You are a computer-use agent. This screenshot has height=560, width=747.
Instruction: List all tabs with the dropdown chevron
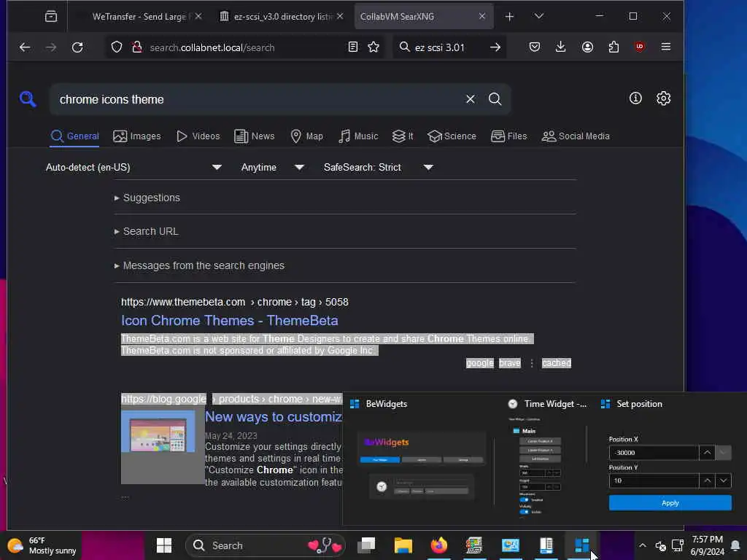539,16
